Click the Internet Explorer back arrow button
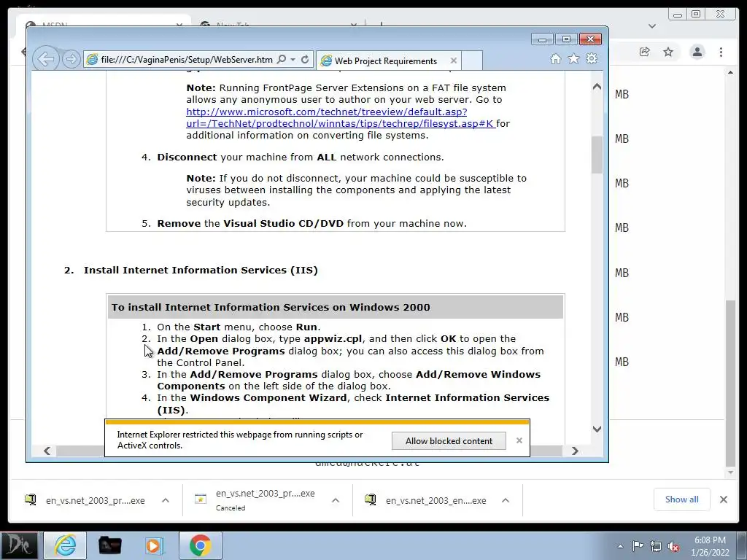The height and width of the screenshot is (560, 747). 46,59
